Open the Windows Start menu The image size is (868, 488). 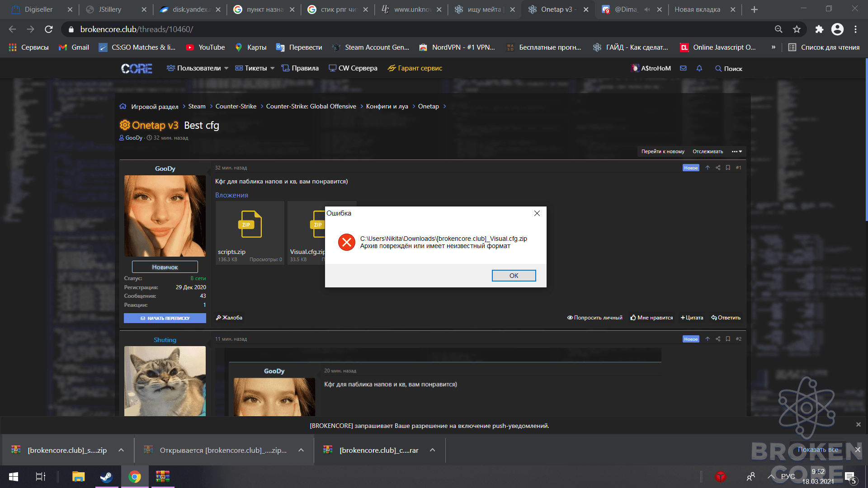(x=14, y=477)
